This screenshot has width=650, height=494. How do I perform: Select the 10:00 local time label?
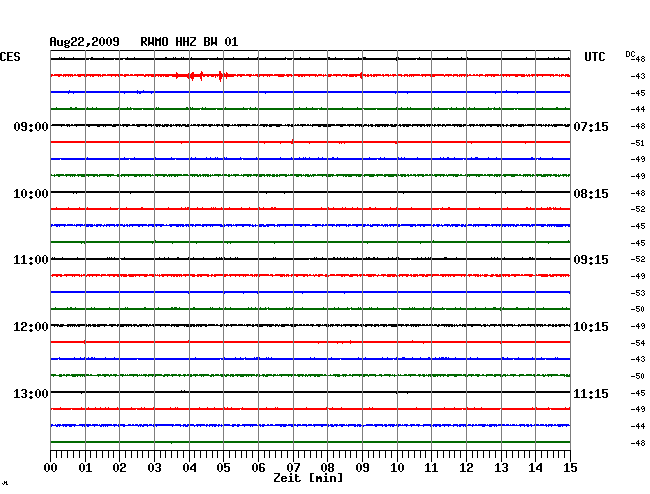pyautogui.click(x=31, y=194)
